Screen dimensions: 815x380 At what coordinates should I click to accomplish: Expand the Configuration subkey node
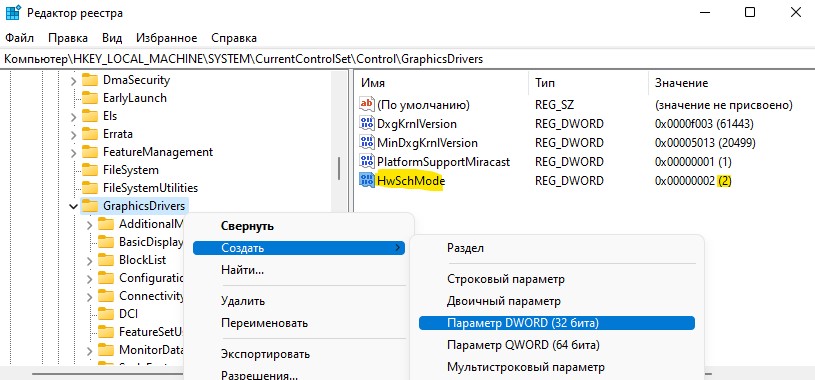pos(89,279)
